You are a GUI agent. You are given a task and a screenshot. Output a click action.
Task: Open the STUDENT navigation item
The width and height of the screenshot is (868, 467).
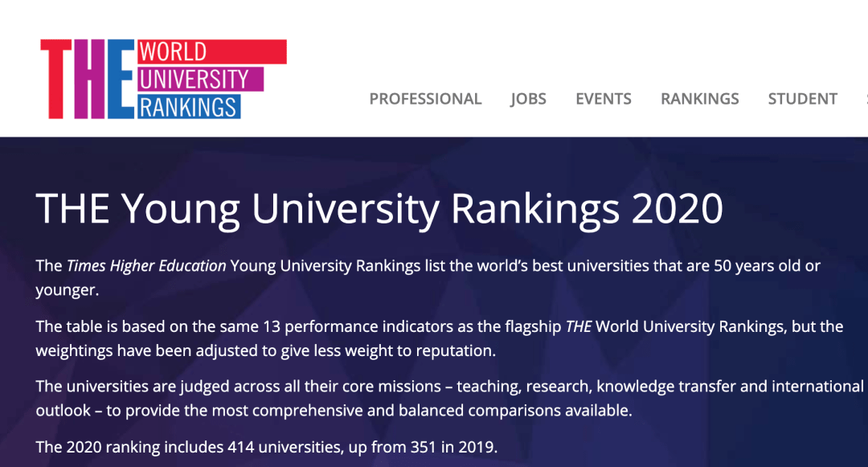coord(802,98)
